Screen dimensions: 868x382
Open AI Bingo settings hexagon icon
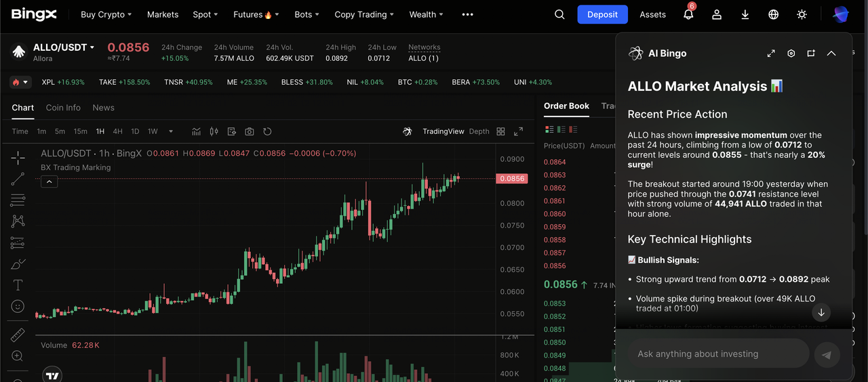coord(791,54)
